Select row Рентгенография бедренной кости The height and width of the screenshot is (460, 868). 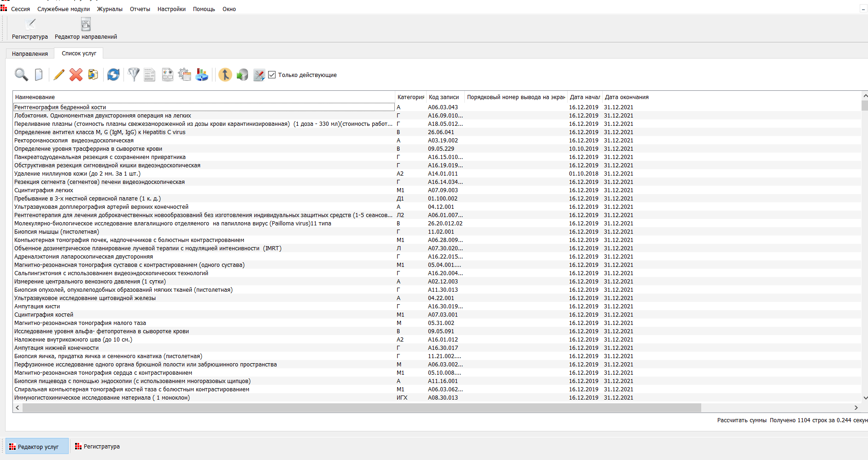437,107
